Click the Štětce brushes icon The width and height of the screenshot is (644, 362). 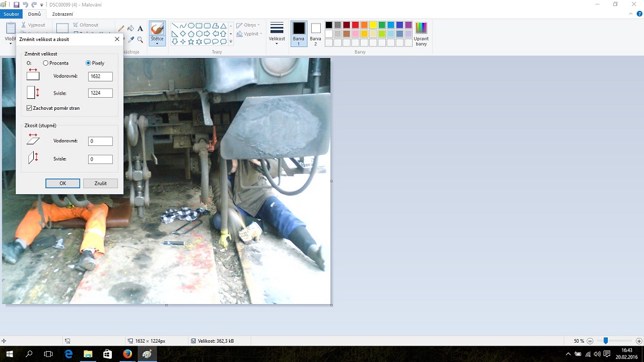(157, 29)
